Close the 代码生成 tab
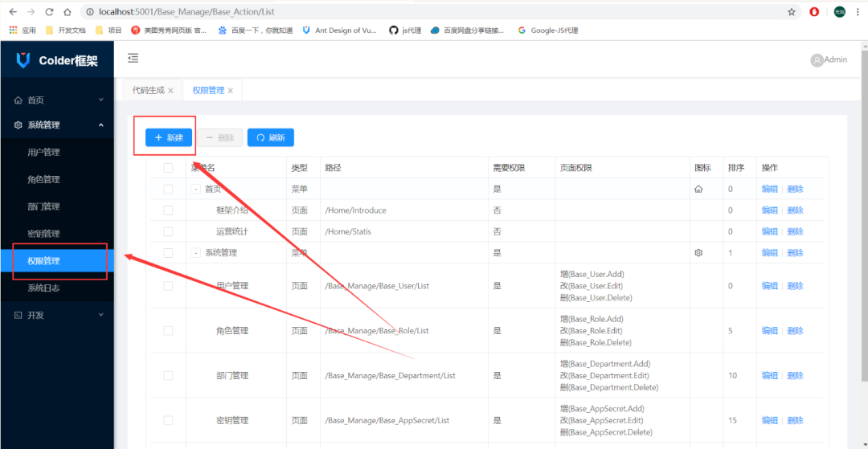The image size is (868, 449). click(x=171, y=91)
